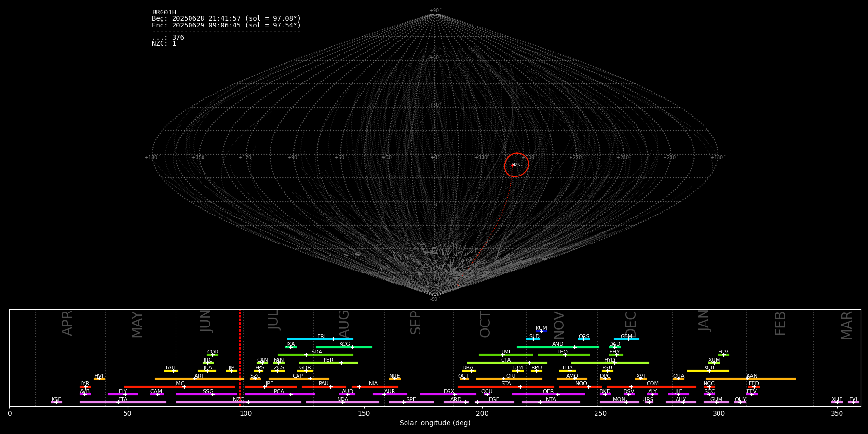
Task: Click the LMI shower bar
Action: pos(506,355)
